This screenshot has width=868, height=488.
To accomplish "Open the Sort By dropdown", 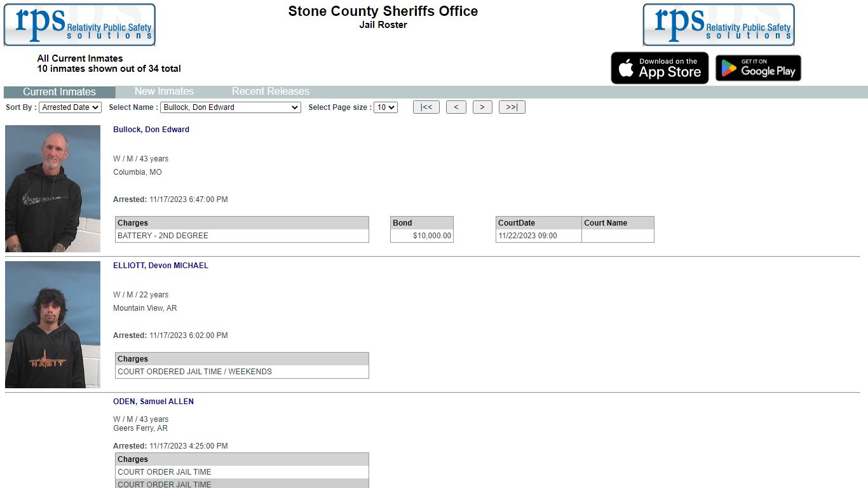I will [x=70, y=107].
